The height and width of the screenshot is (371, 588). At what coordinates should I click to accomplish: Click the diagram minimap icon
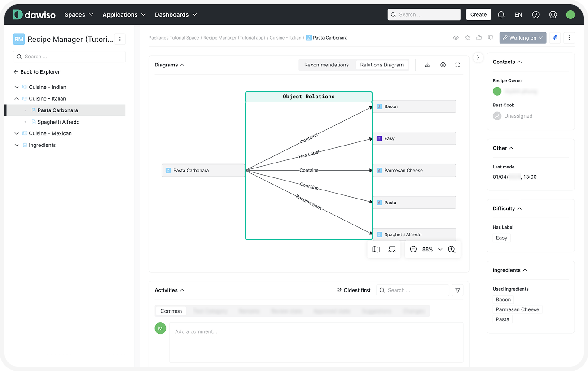click(x=376, y=249)
